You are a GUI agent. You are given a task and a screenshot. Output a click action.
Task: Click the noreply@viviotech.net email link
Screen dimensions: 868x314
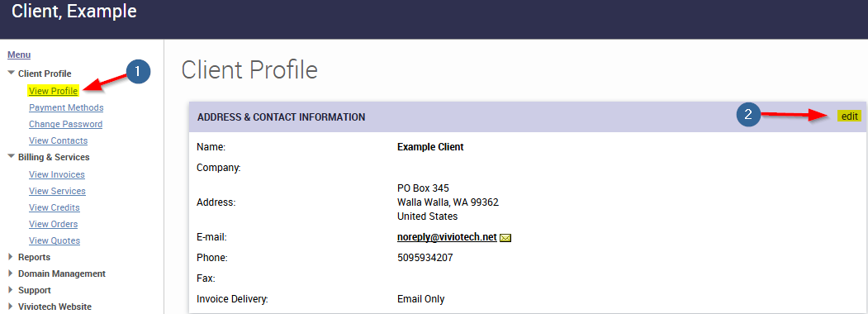pos(447,237)
